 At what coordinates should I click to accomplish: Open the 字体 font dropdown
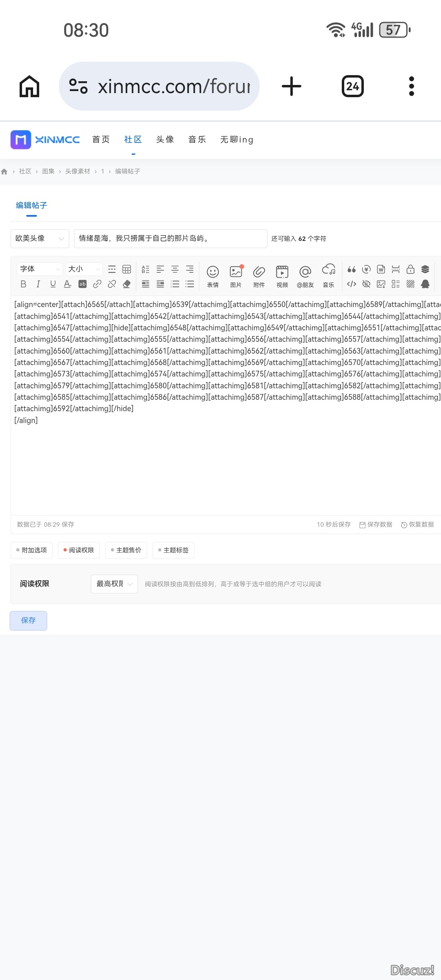point(40,269)
